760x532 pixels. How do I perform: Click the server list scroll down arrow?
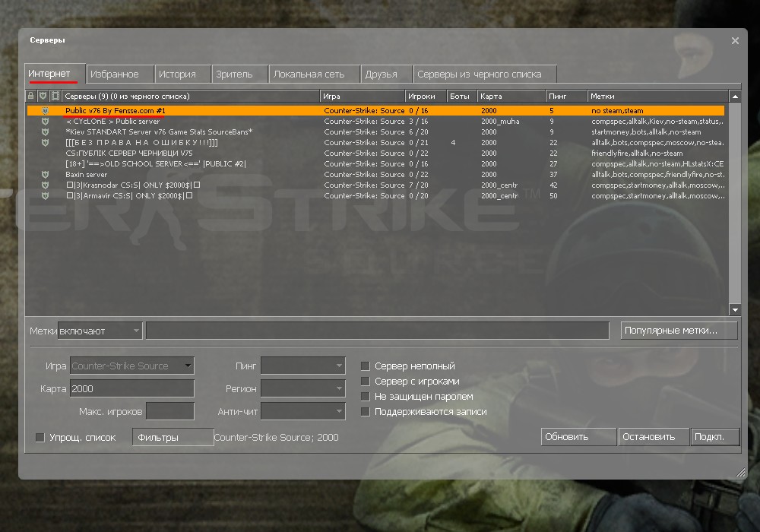(x=735, y=309)
